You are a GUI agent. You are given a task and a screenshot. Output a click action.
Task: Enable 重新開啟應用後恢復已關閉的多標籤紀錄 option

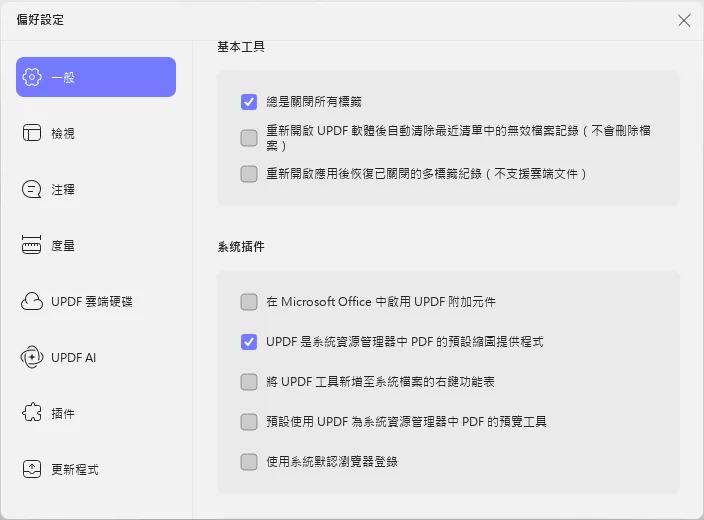(x=249, y=174)
